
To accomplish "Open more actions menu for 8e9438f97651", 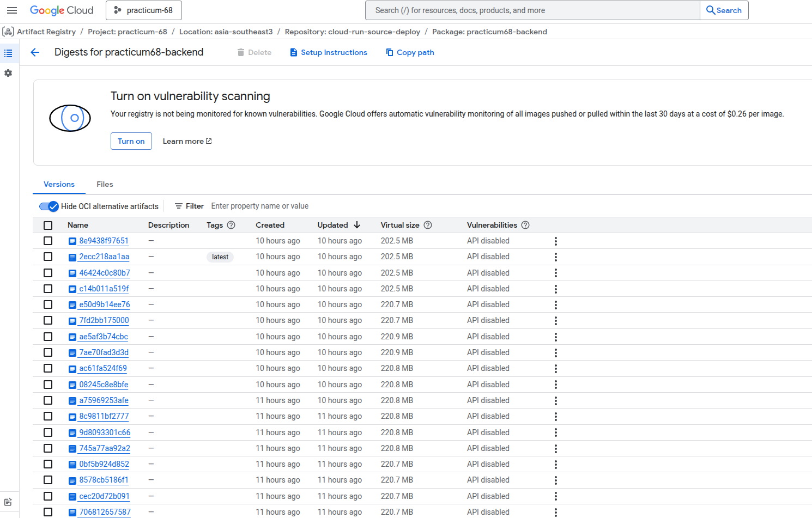I will pyautogui.click(x=555, y=241).
